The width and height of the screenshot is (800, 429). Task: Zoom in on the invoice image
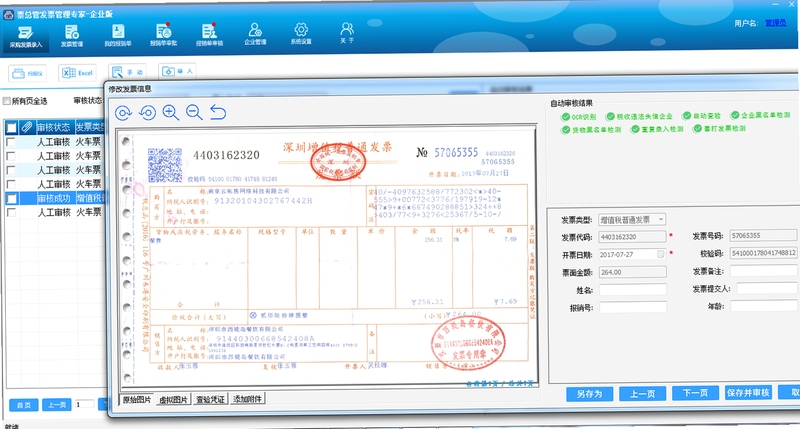point(170,112)
